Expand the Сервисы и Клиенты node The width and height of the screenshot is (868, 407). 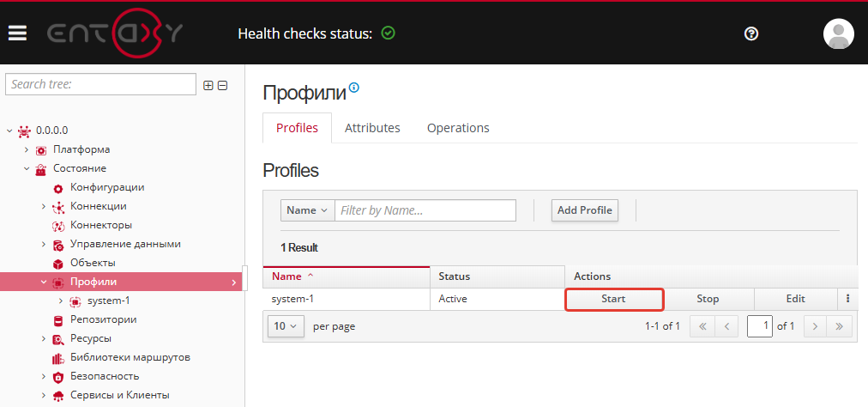[x=44, y=395]
